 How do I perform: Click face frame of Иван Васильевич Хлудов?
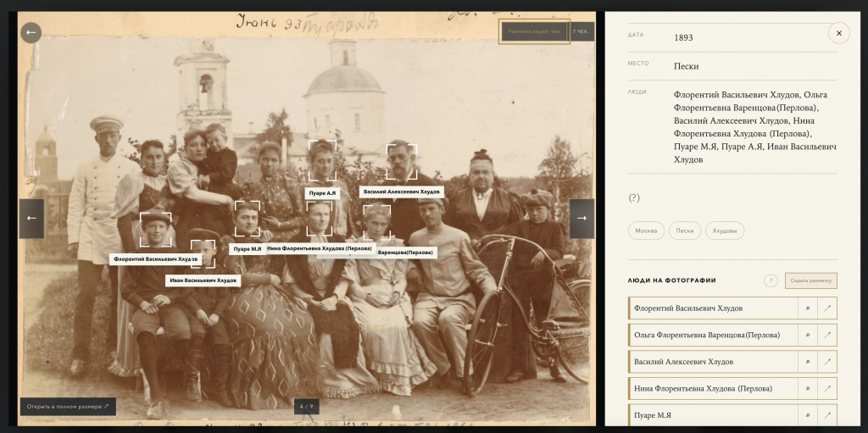point(203,253)
